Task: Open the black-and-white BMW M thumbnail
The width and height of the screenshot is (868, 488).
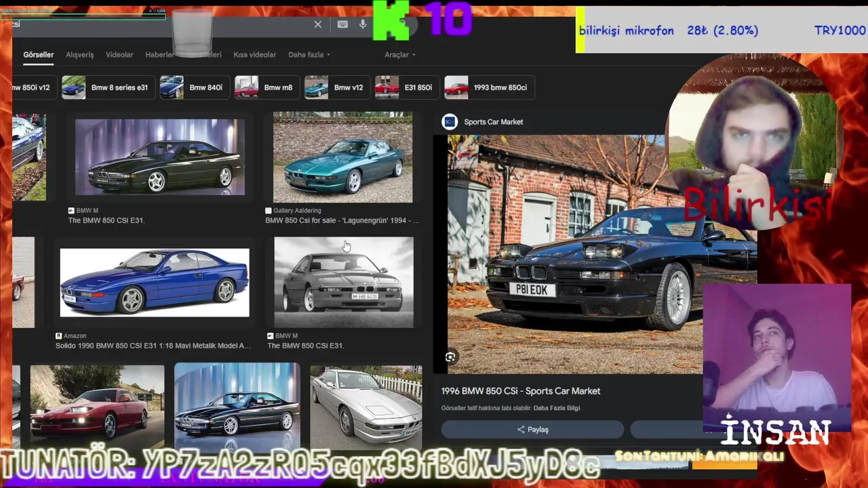Action: pos(344,282)
